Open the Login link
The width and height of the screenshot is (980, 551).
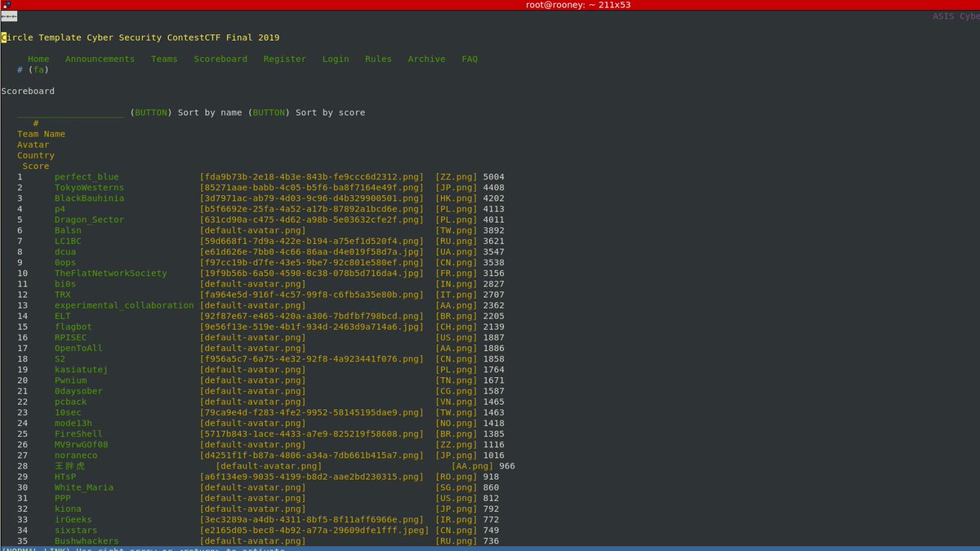pyautogui.click(x=336, y=59)
